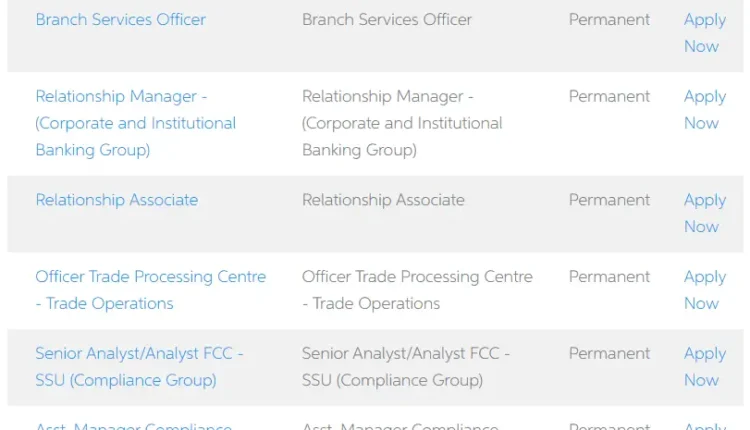The image size is (750, 430).
Task: Click Permanent in the Relationship Associate row
Action: coord(609,200)
